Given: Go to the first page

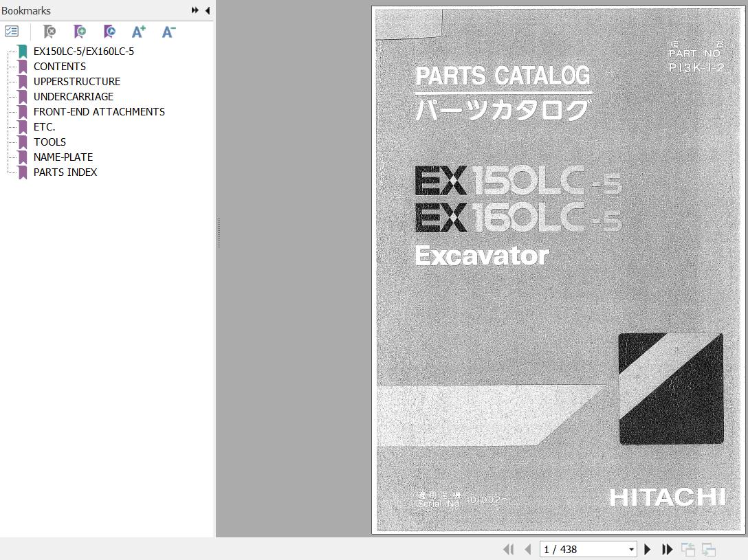Looking at the screenshot, I should tap(509, 550).
